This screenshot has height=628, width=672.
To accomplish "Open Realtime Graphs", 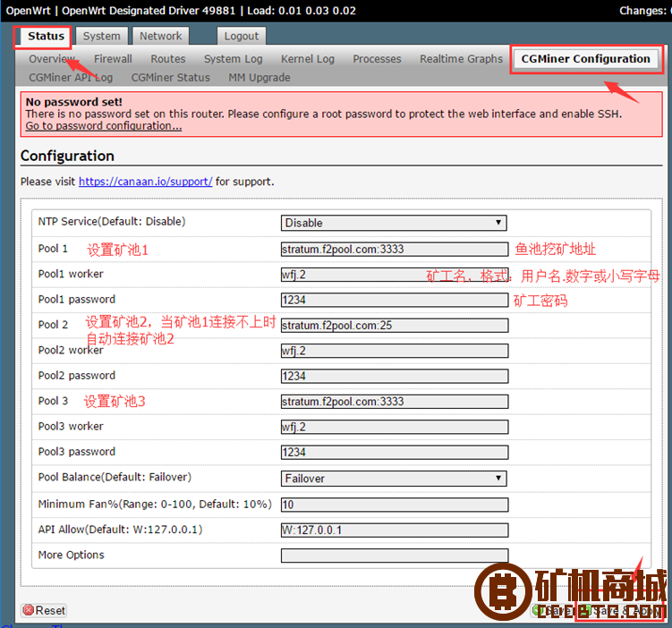I will [461, 59].
